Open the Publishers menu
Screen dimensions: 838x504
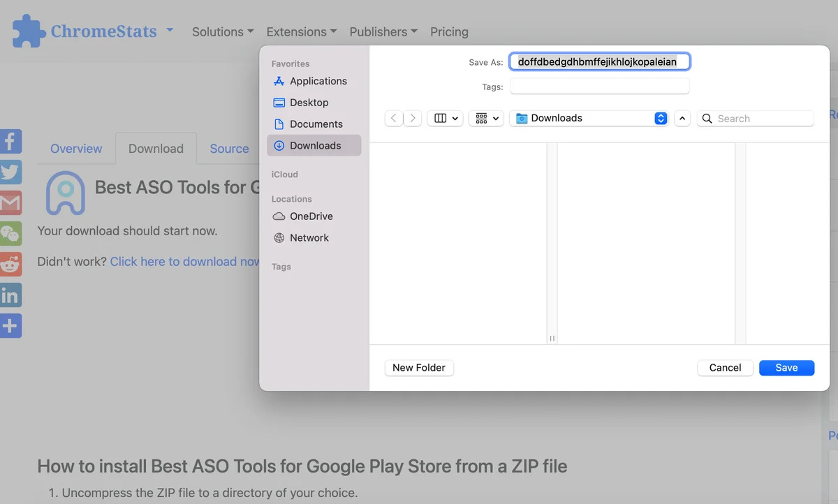pyautogui.click(x=383, y=32)
